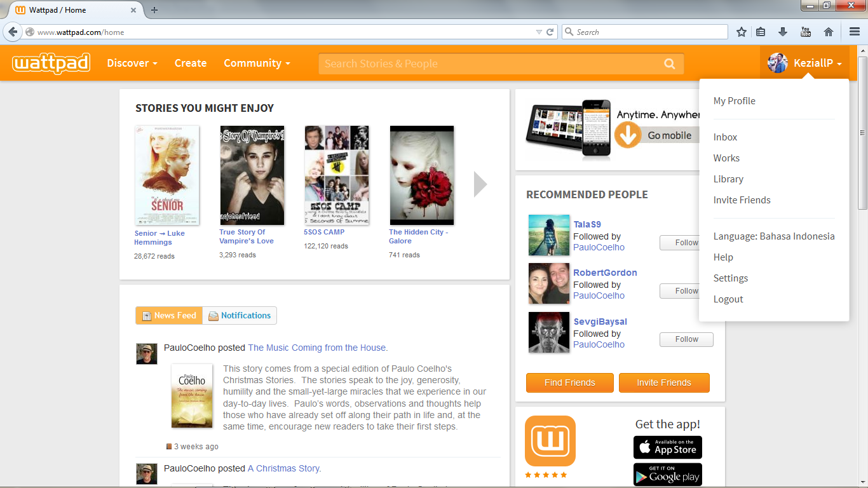Click the KezialP profile avatar
The width and height of the screenshot is (868, 488).
(x=778, y=63)
